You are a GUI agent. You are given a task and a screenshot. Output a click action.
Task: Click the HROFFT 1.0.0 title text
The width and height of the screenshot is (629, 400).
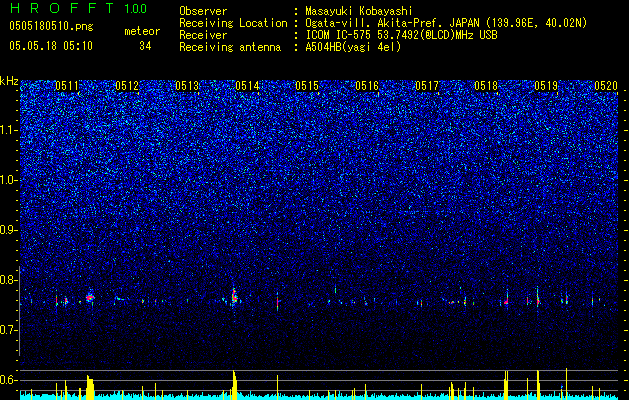[78, 8]
